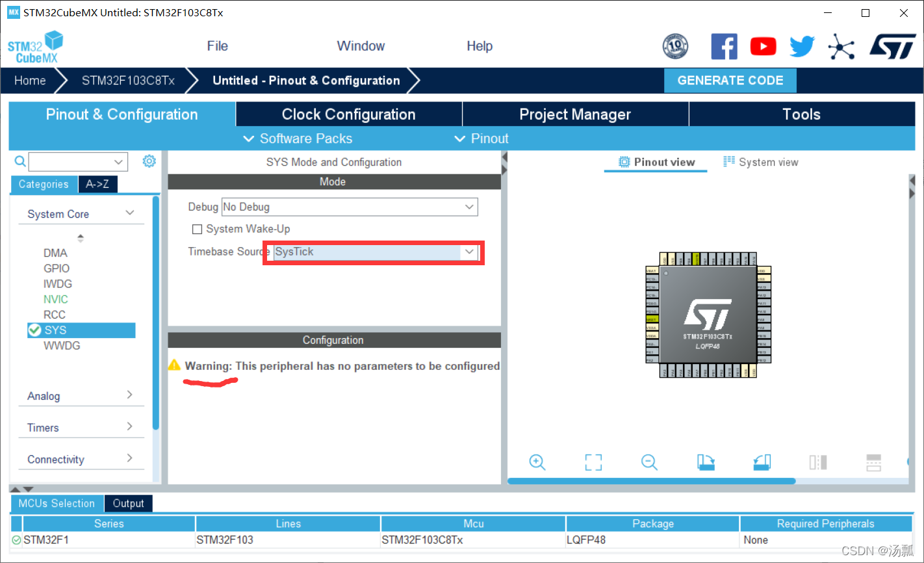This screenshot has height=563, width=924.
Task: Fit the chip to the view
Action: click(x=593, y=462)
